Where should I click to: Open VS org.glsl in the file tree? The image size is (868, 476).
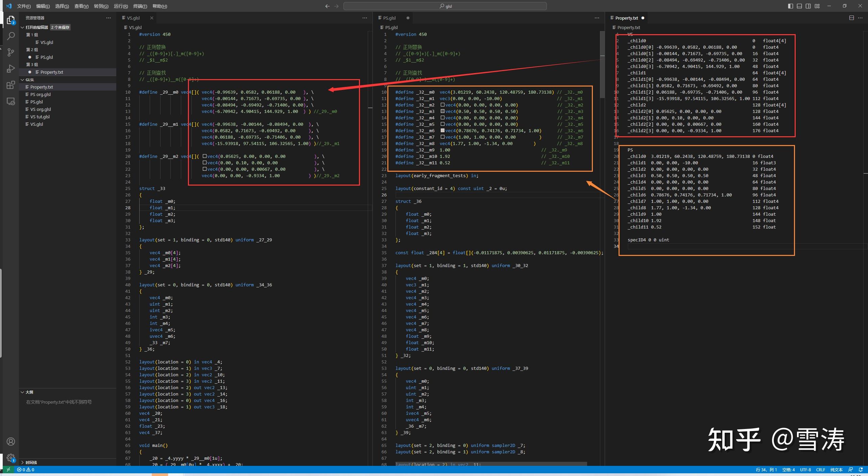click(68, 109)
